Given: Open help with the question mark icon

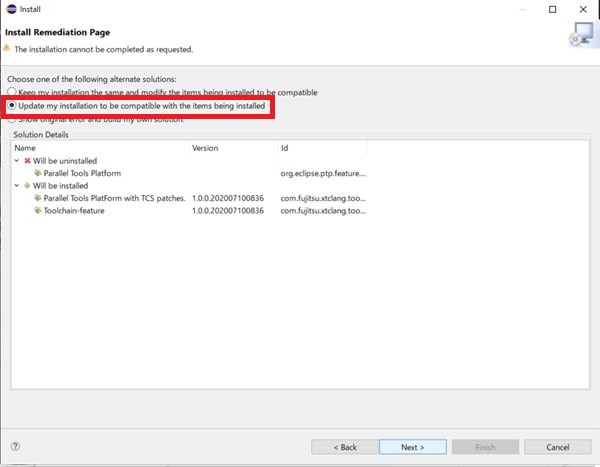Looking at the screenshot, I should click(x=16, y=447).
